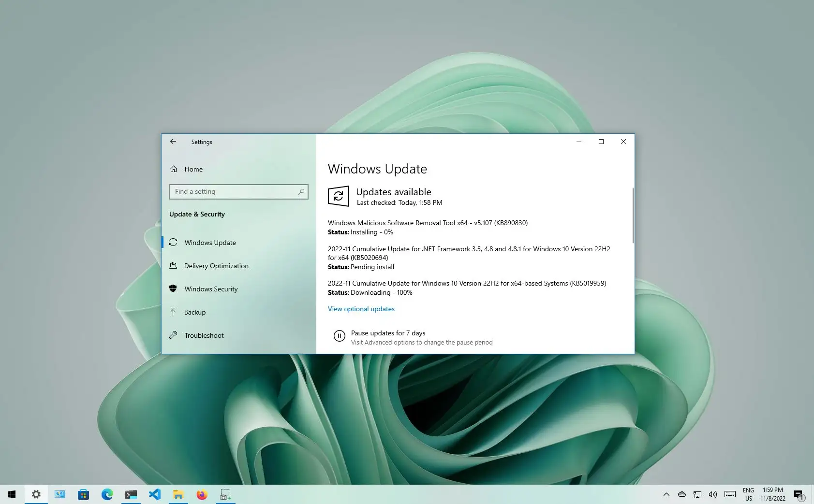
Task: Open the notification action center icon
Action: [799, 494]
